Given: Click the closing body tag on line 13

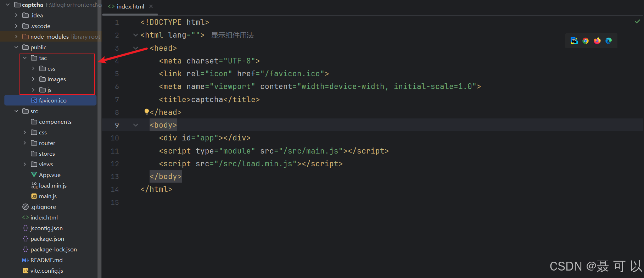Looking at the screenshot, I should (x=166, y=176).
